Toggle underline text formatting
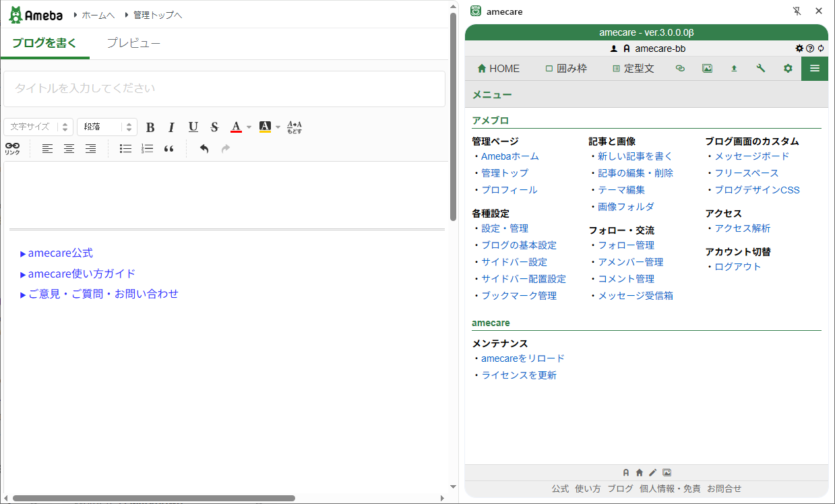This screenshot has width=835, height=504. point(193,127)
